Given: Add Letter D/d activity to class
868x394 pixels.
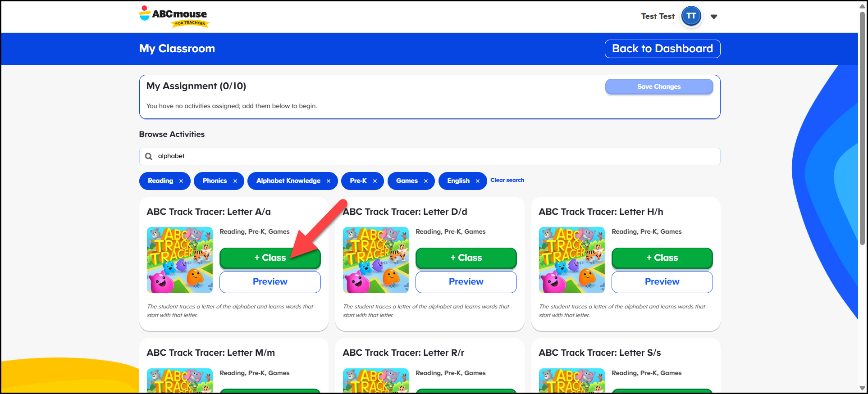Looking at the screenshot, I should [x=466, y=258].
